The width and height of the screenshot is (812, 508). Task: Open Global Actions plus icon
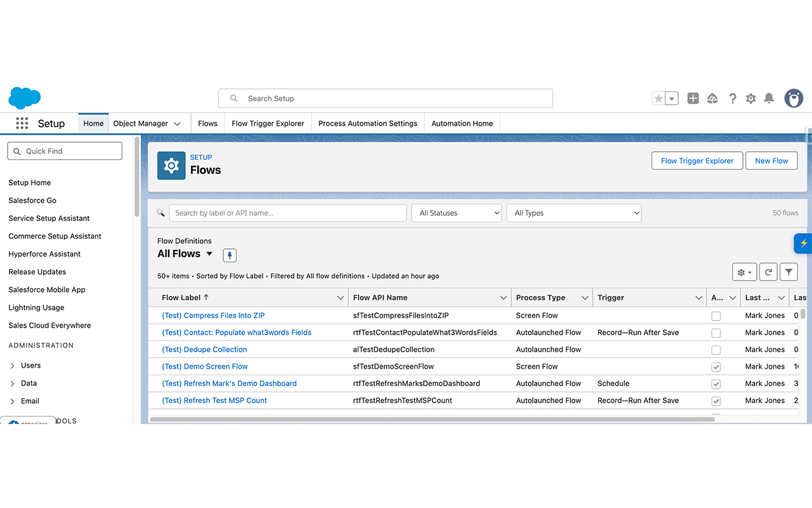coord(693,98)
